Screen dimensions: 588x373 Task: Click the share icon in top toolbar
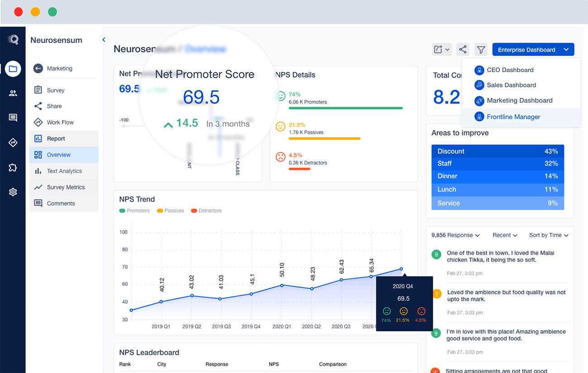click(x=462, y=50)
